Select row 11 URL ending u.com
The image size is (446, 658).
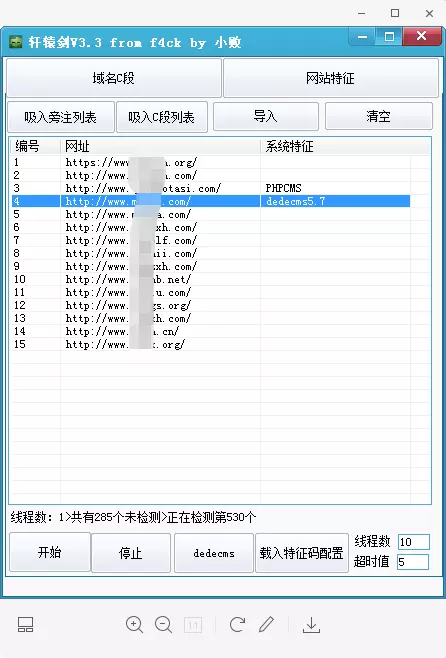click(128, 292)
